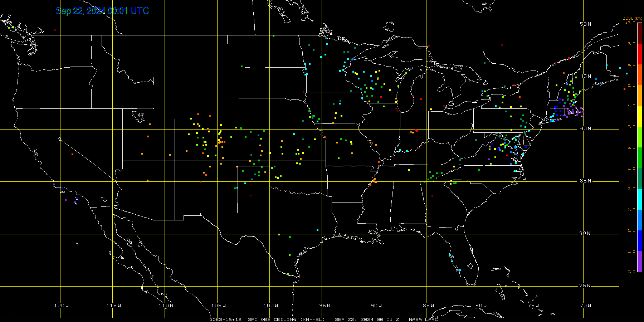644x322 pixels.
Task: Click the purple color bar segment between 0.0 and 0.5
Action: point(640,262)
